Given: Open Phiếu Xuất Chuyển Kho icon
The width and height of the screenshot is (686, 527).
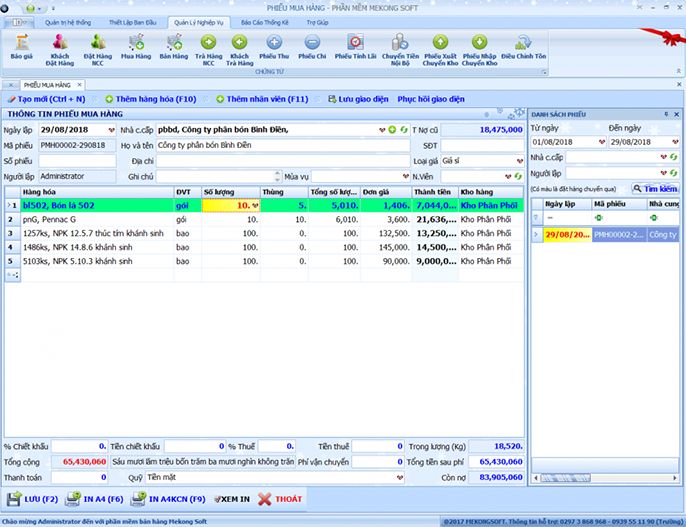Looking at the screenshot, I should 439,42.
